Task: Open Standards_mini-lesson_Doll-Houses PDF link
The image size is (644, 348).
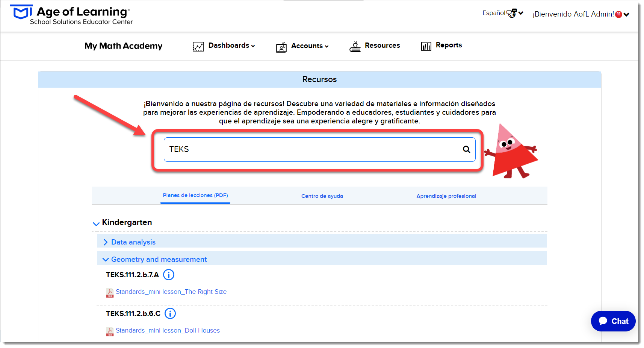Action: pos(168,331)
